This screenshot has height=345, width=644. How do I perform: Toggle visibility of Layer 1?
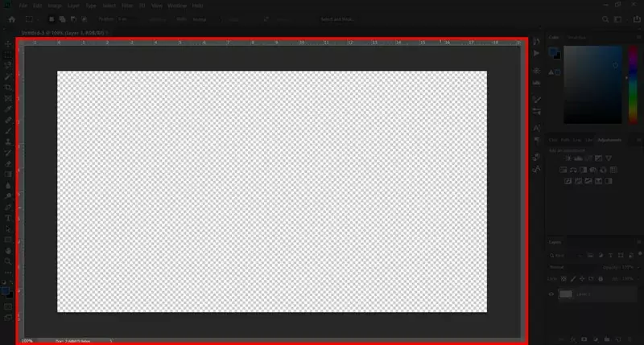[x=551, y=294]
